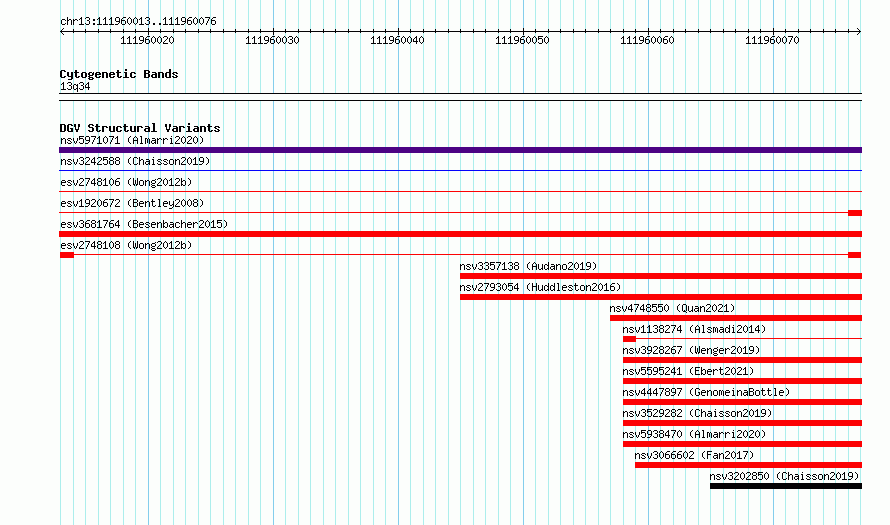Select the red nsv3529282 variant bar
The height and width of the screenshot is (525, 890).
click(742, 423)
